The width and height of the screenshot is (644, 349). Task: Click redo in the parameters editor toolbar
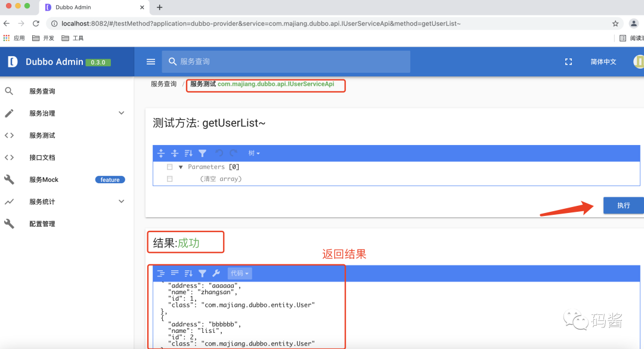pos(233,153)
